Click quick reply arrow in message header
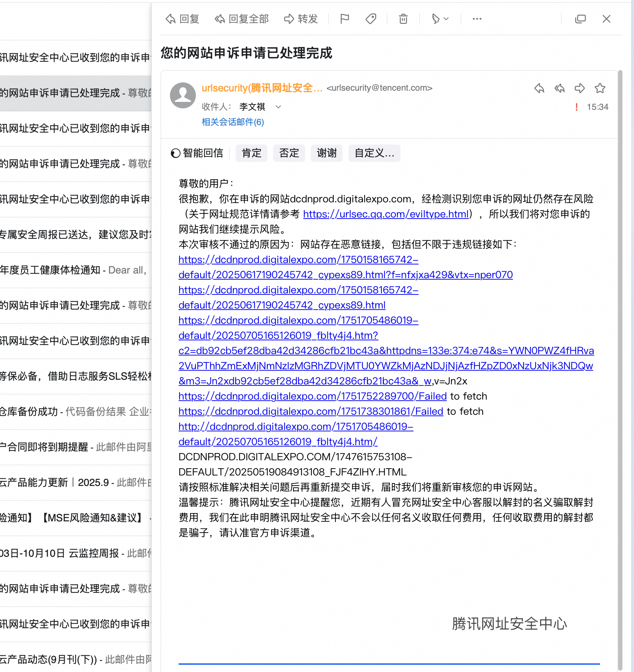The image size is (634, 672). [x=539, y=88]
